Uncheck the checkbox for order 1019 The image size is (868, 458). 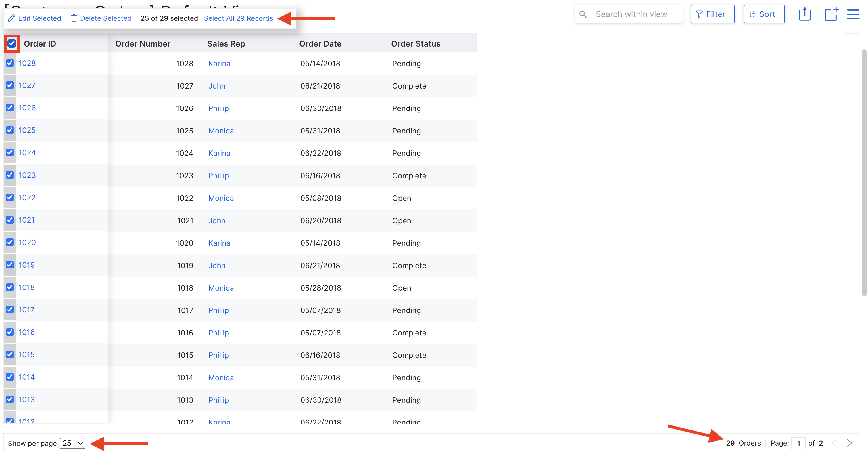(10, 265)
